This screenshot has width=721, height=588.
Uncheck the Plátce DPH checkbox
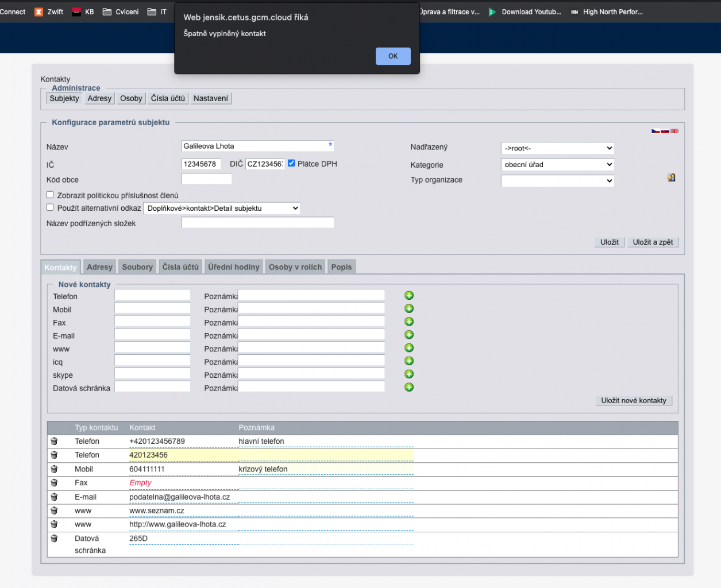click(x=291, y=163)
